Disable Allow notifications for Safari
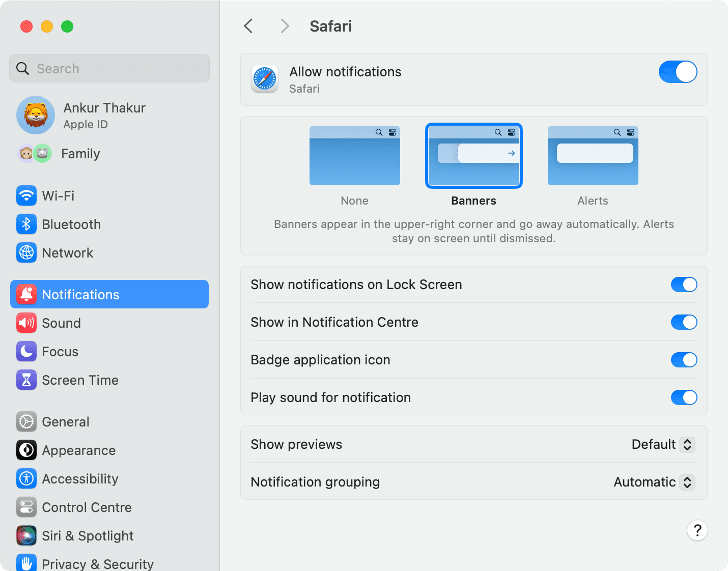 coord(678,72)
